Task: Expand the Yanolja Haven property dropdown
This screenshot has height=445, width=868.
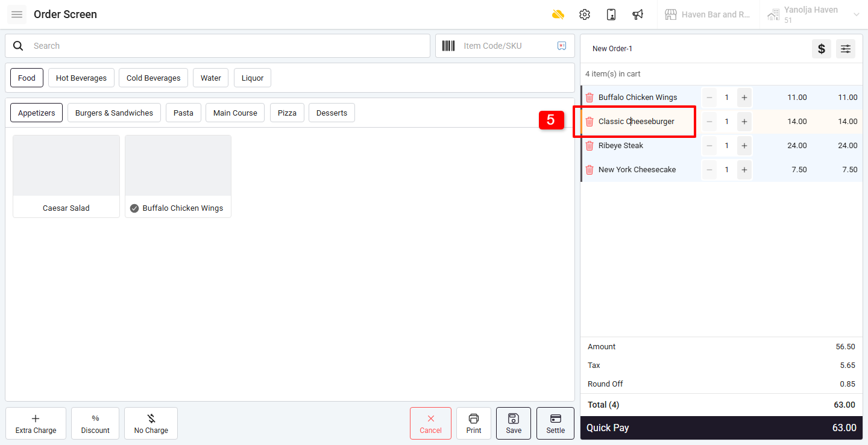Action: [x=857, y=14]
